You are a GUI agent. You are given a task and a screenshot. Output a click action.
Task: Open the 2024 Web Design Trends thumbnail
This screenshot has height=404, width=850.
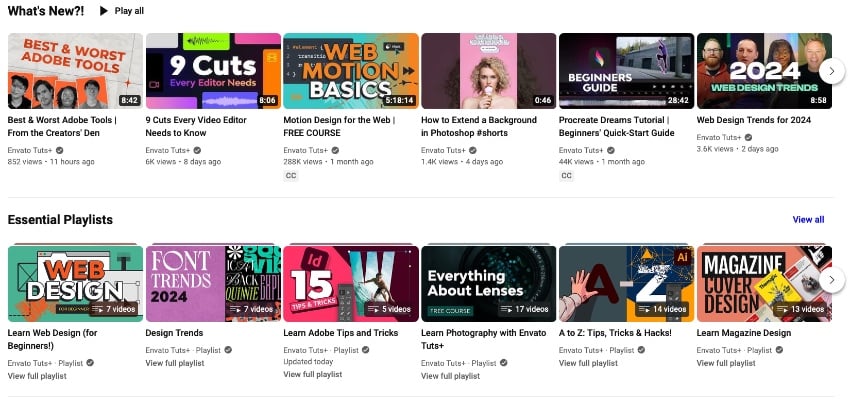click(x=764, y=71)
